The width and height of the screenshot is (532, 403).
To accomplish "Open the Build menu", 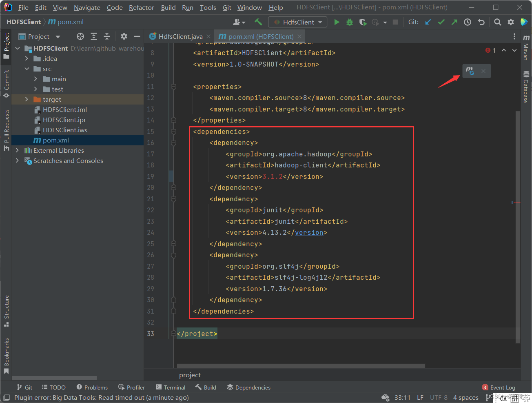I will click(168, 7).
